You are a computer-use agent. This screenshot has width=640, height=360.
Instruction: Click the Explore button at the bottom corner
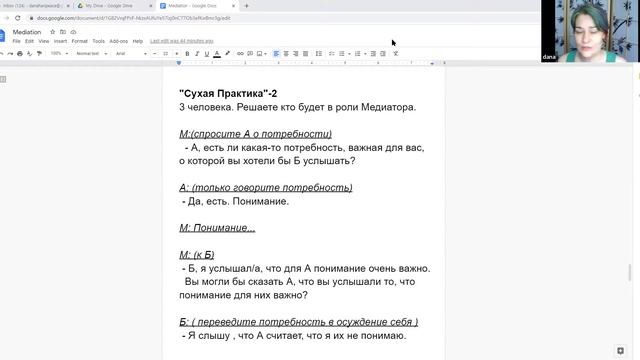tap(620, 351)
